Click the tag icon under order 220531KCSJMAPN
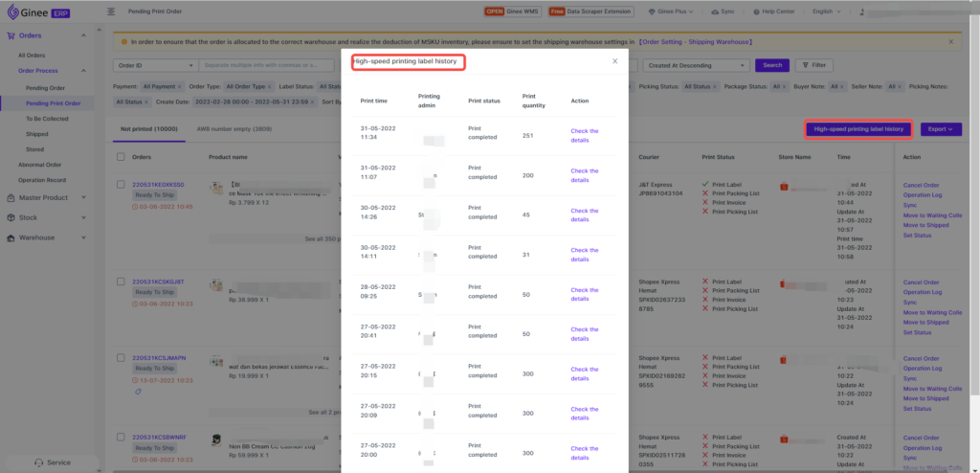 (x=138, y=392)
